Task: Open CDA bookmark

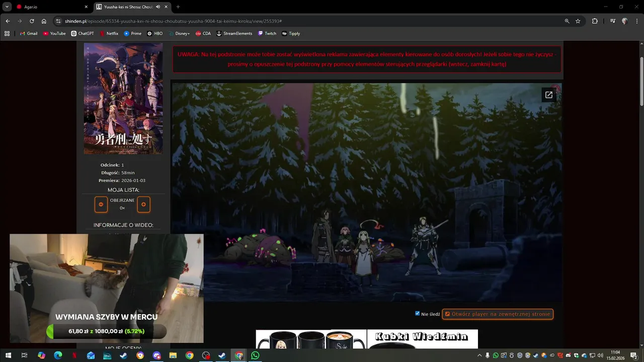Action: coord(203,34)
